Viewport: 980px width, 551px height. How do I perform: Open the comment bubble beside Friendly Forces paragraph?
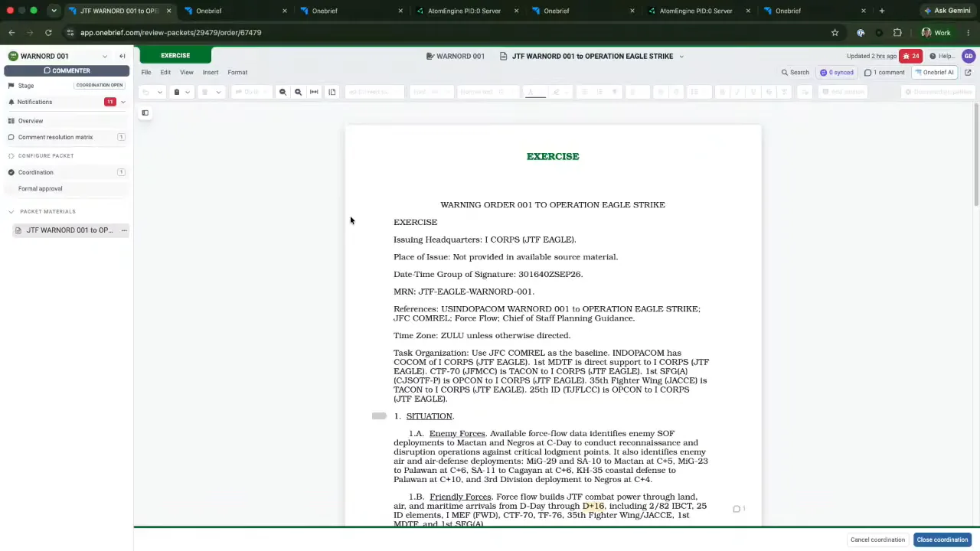click(x=738, y=509)
